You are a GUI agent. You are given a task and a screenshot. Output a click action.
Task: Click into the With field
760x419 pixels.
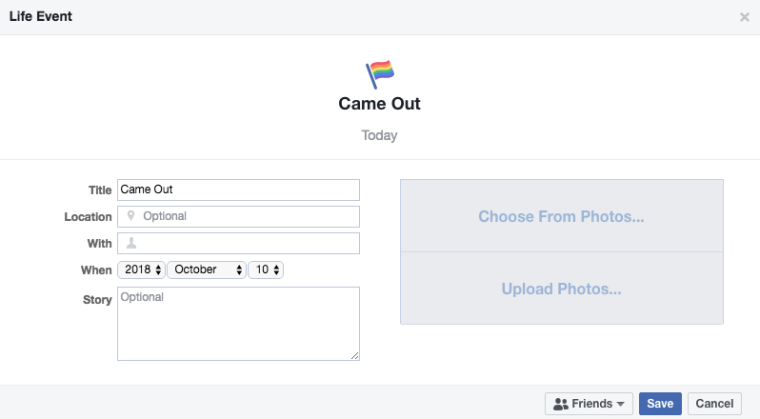click(238, 243)
